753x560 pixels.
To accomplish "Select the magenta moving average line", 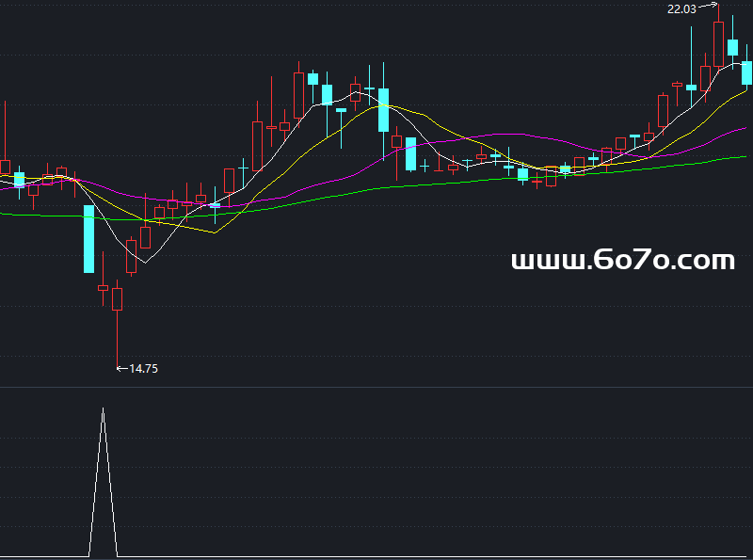I will point(489,135).
